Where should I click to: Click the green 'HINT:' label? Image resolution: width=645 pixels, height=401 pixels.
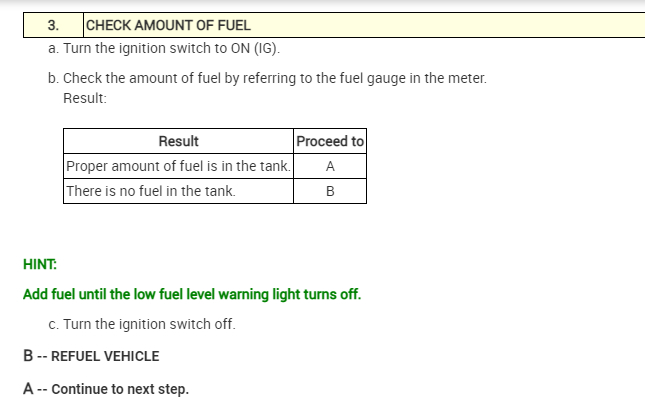point(40,265)
